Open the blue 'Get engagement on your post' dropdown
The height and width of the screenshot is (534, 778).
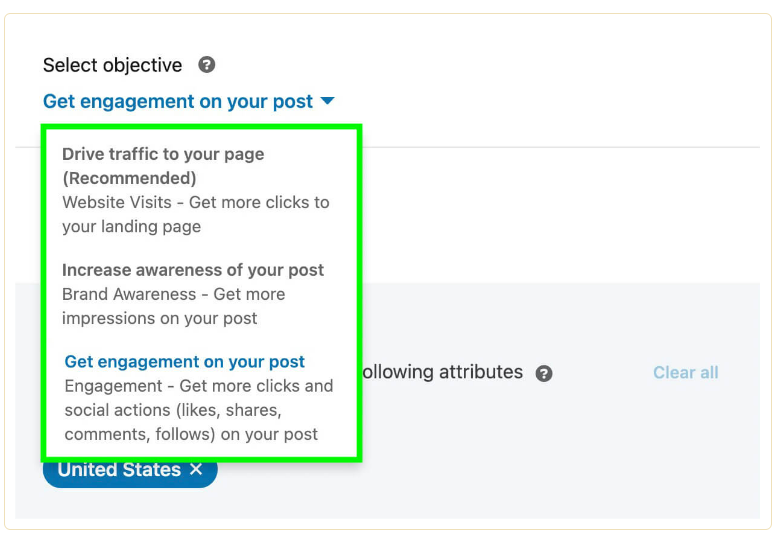178,101
